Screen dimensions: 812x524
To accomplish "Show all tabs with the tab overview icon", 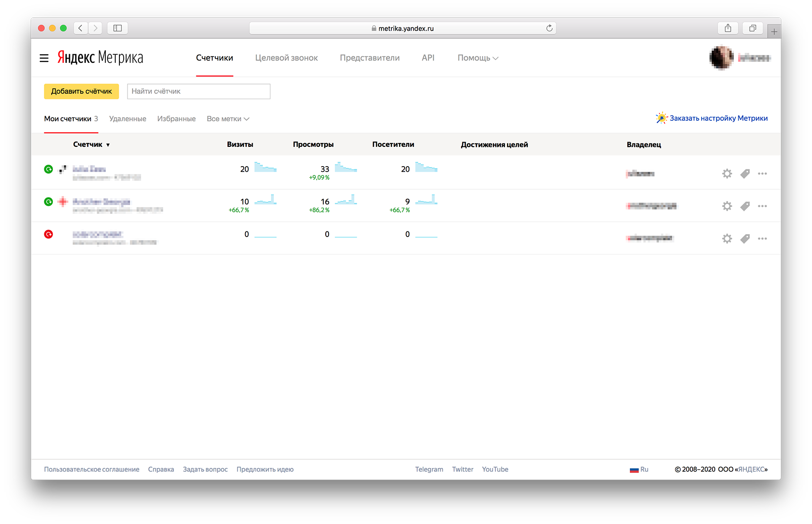I will click(x=753, y=28).
